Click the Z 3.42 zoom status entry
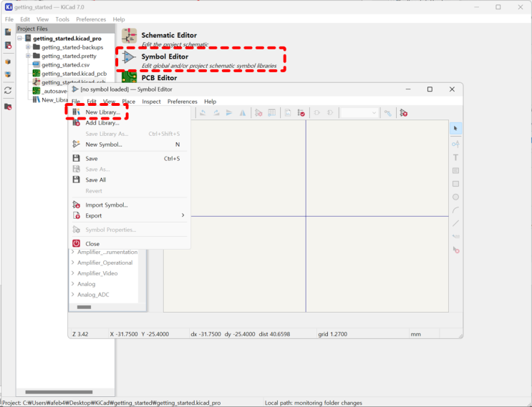The image size is (532, 407). coord(80,334)
